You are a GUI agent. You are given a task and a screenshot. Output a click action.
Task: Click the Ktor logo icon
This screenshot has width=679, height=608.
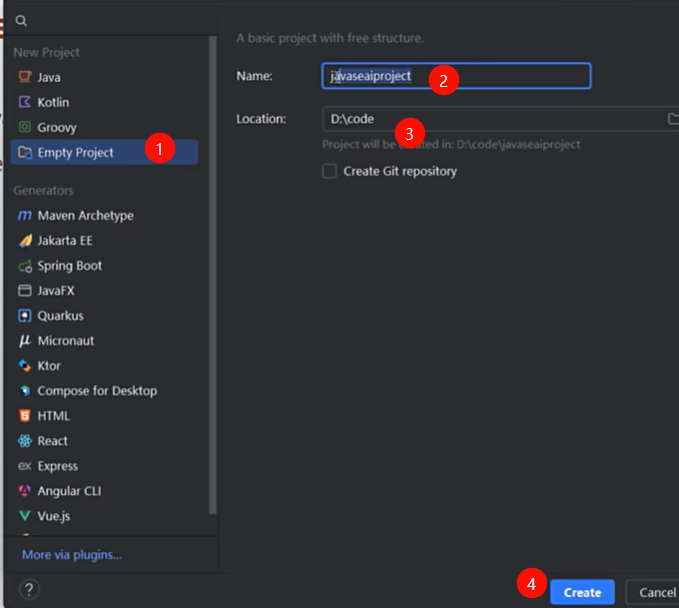25,366
